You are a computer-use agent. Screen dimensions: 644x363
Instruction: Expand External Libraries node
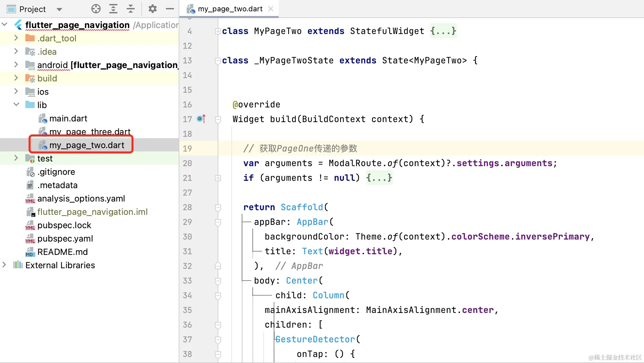[4, 265]
